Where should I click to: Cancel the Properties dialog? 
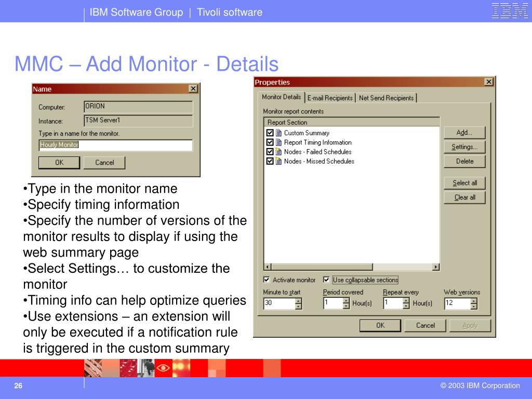[x=425, y=325]
